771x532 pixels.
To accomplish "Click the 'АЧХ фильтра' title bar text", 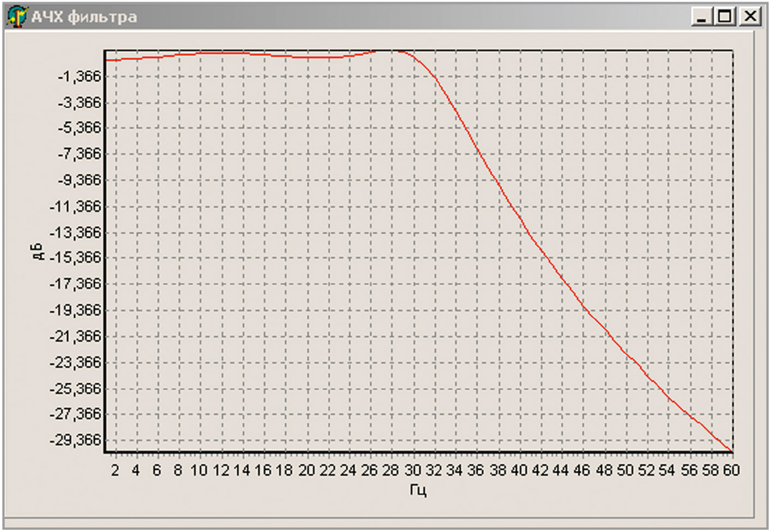I will coord(84,17).
